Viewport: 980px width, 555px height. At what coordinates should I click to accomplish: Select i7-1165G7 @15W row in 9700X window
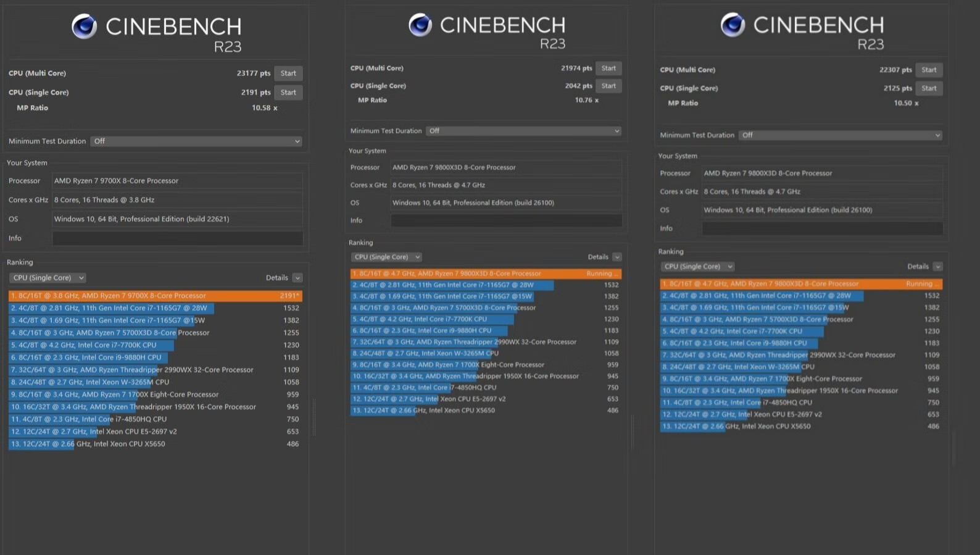(156, 320)
